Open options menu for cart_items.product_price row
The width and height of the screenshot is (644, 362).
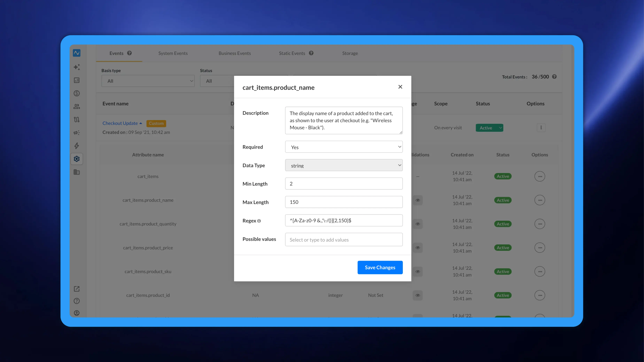(540, 248)
